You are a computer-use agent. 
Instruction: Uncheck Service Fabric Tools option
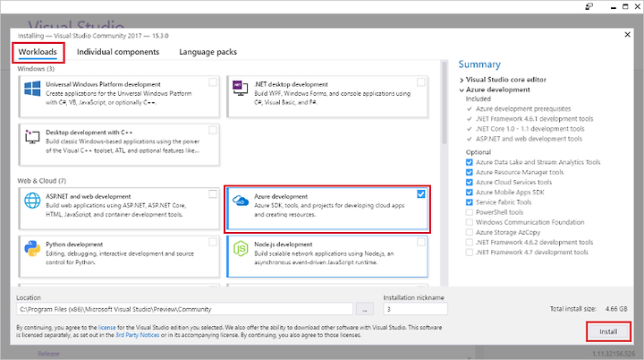(469, 202)
